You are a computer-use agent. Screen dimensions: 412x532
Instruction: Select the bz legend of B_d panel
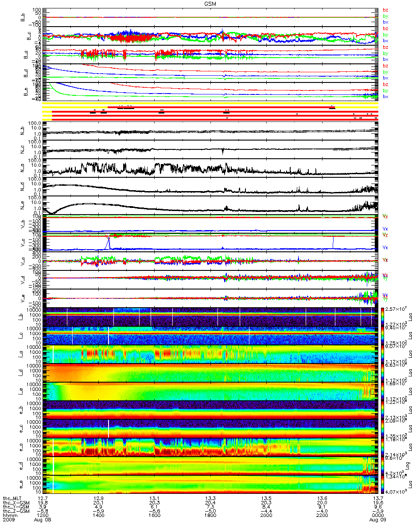385,66
